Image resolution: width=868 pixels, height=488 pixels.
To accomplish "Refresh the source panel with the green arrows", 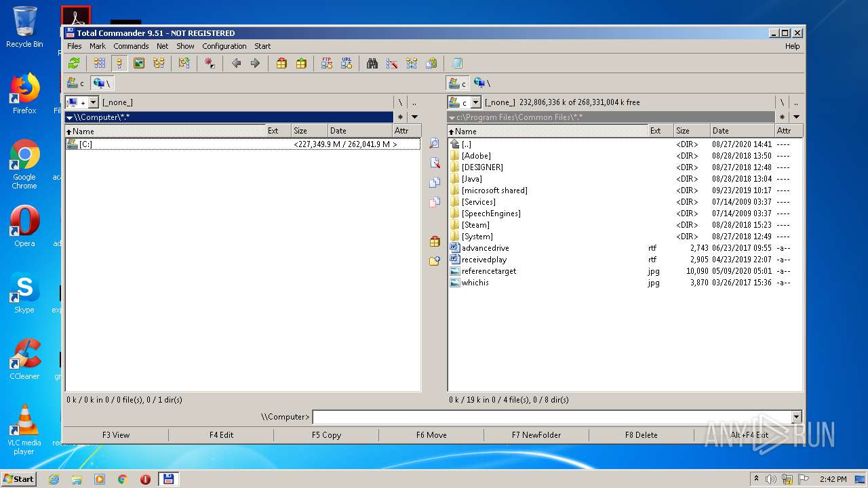I will coord(74,63).
